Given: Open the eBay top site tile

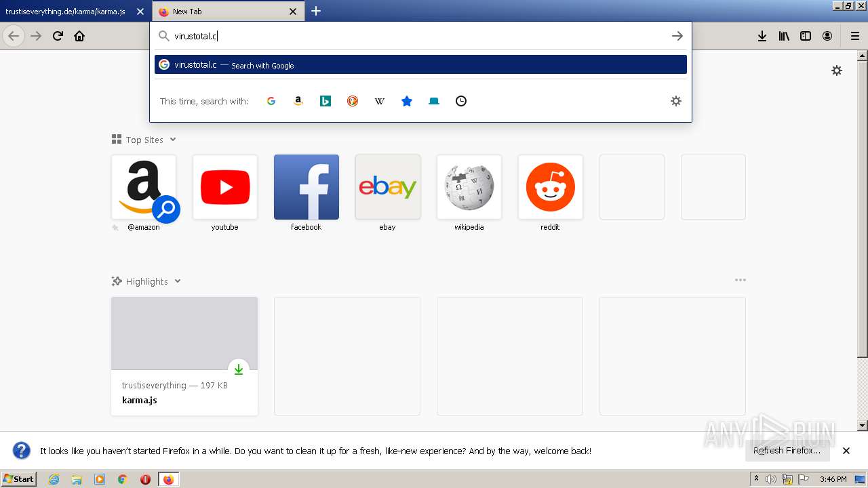Looking at the screenshot, I should tap(388, 187).
